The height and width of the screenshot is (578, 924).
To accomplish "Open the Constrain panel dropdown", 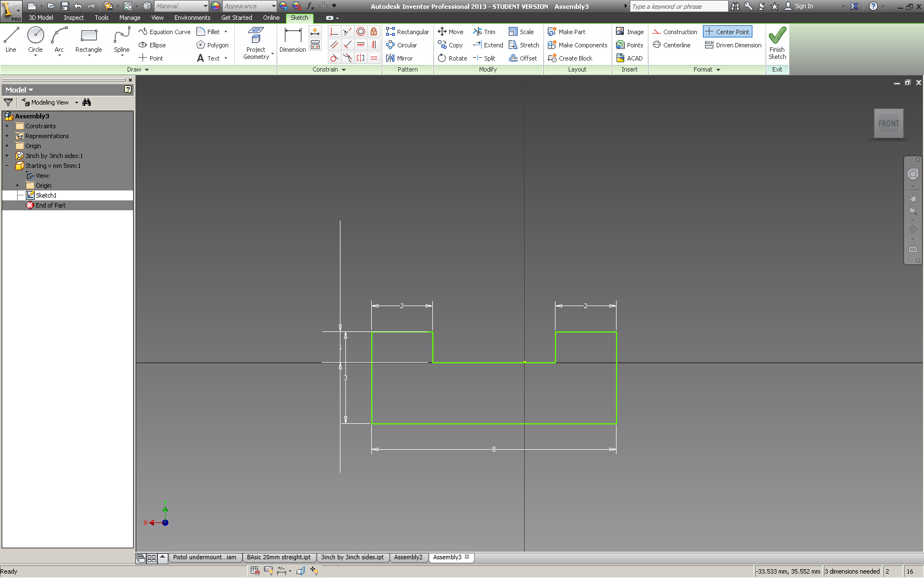I will coord(329,69).
